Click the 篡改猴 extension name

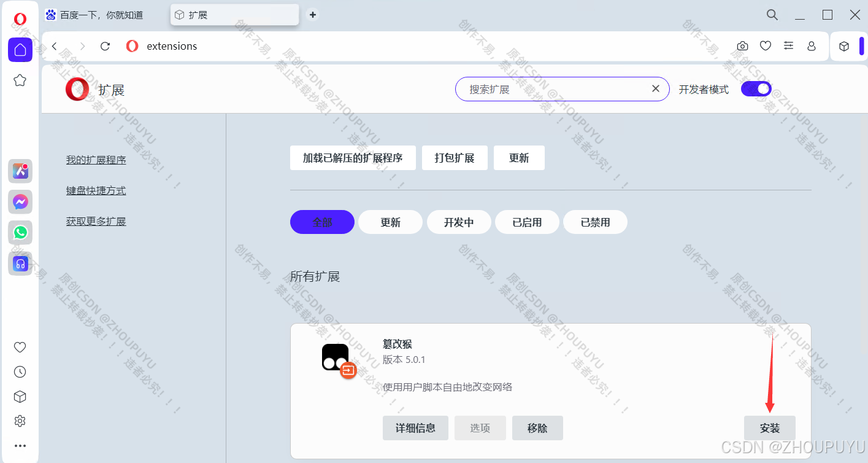pos(398,344)
